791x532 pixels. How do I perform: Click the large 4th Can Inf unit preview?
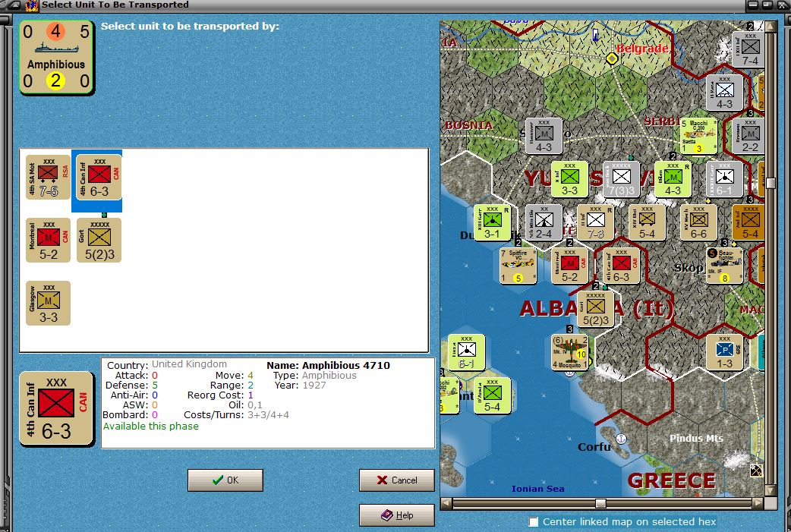pyautogui.click(x=56, y=409)
